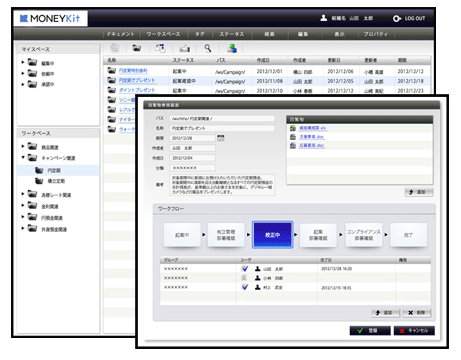Click folder icon of 2012/12/01 row
Viewport: 461px width, 360px height.
111,70
